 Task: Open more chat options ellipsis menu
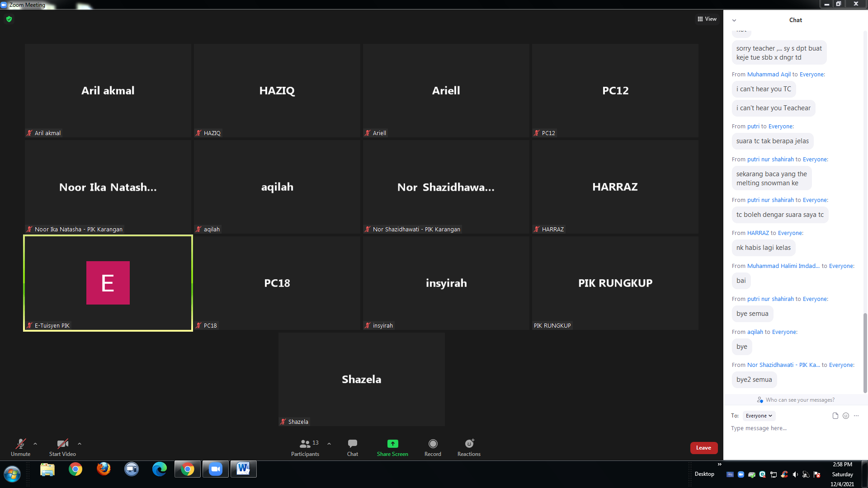click(x=856, y=416)
